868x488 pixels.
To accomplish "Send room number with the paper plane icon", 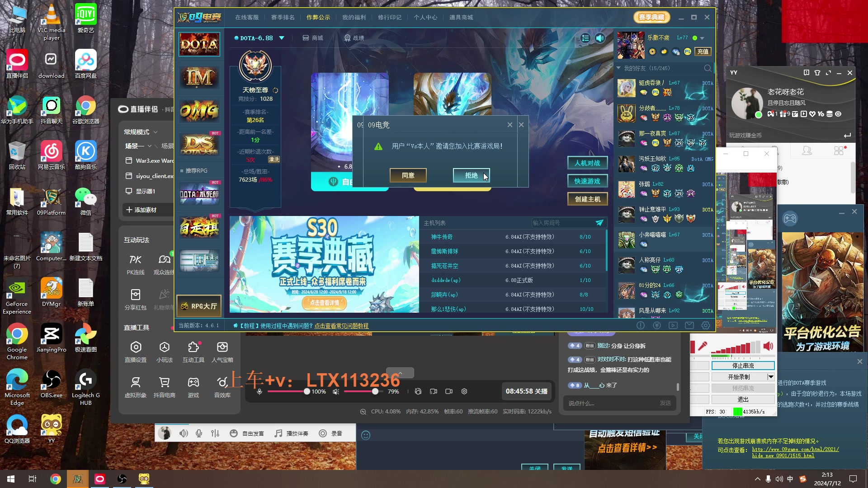I will 599,222.
